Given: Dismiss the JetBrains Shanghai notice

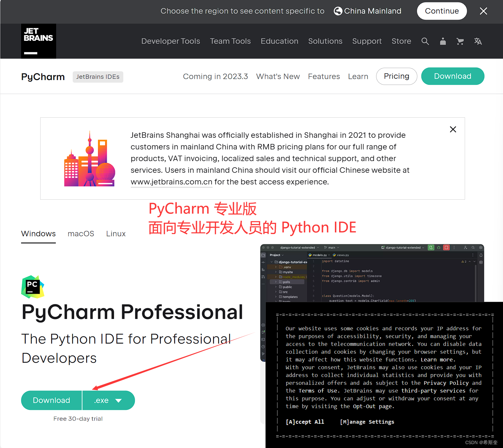Looking at the screenshot, I should click(453, 129).
